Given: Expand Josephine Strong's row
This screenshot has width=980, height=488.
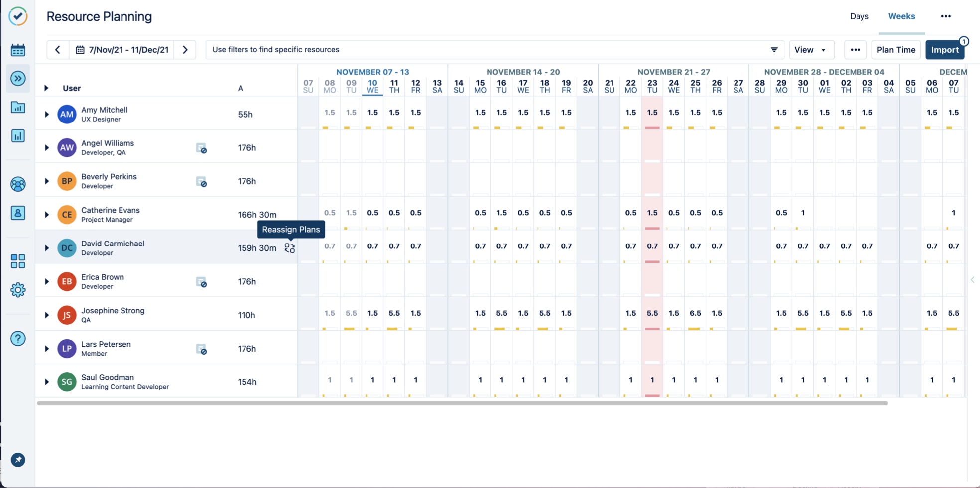Looking at the screenshot, I should [47, 315].
